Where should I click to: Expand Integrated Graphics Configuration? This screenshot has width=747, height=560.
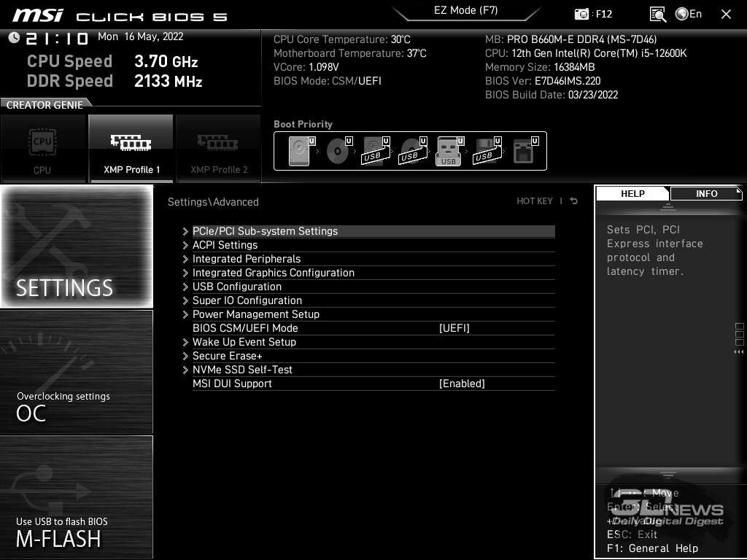point(368,273)
